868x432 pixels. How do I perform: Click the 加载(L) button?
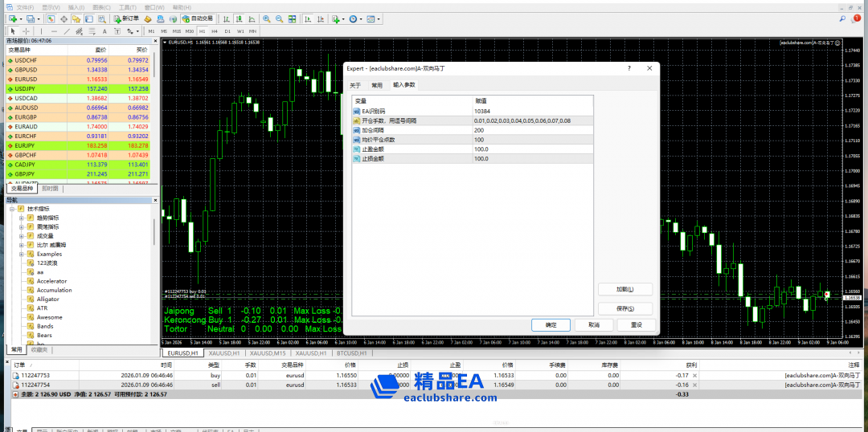click(624, 289)
